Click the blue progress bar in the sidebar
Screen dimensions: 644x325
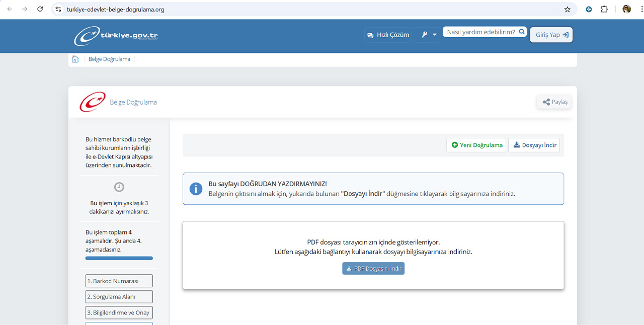pyautogui.click(x=119, y=258)
